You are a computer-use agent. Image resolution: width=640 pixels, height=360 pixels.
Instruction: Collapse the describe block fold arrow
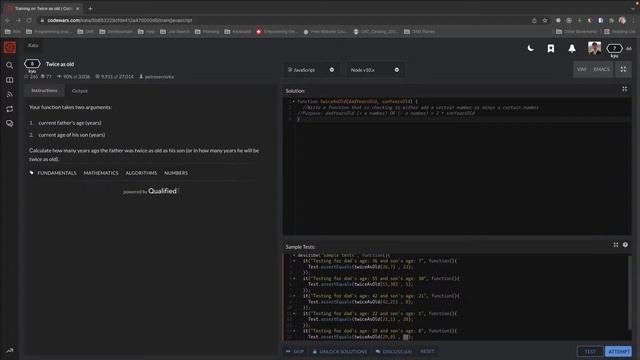tap(294, 255)
